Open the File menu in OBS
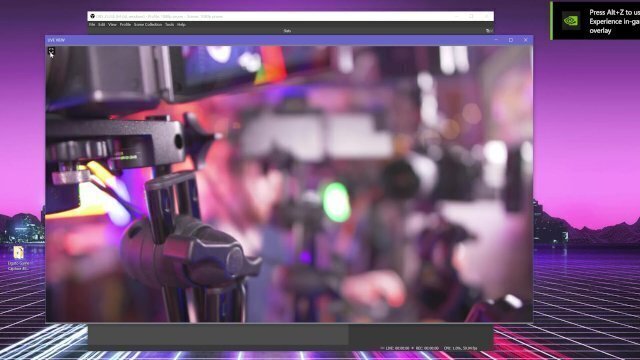640x360 pixels. point(92,24)
